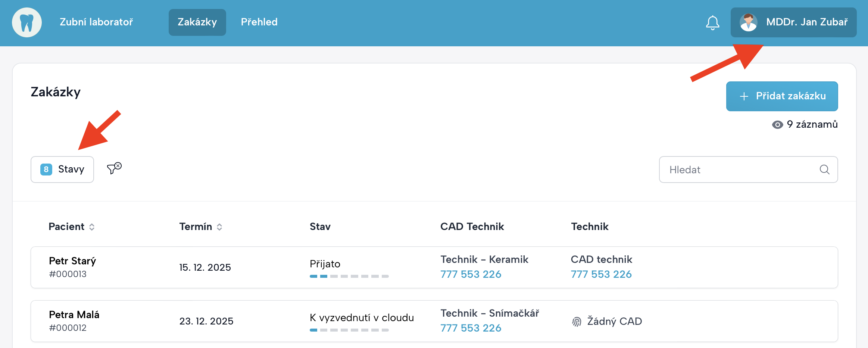Click Přidat zakázku button
The width and height of the screenshot is (868, 348).
782,96
